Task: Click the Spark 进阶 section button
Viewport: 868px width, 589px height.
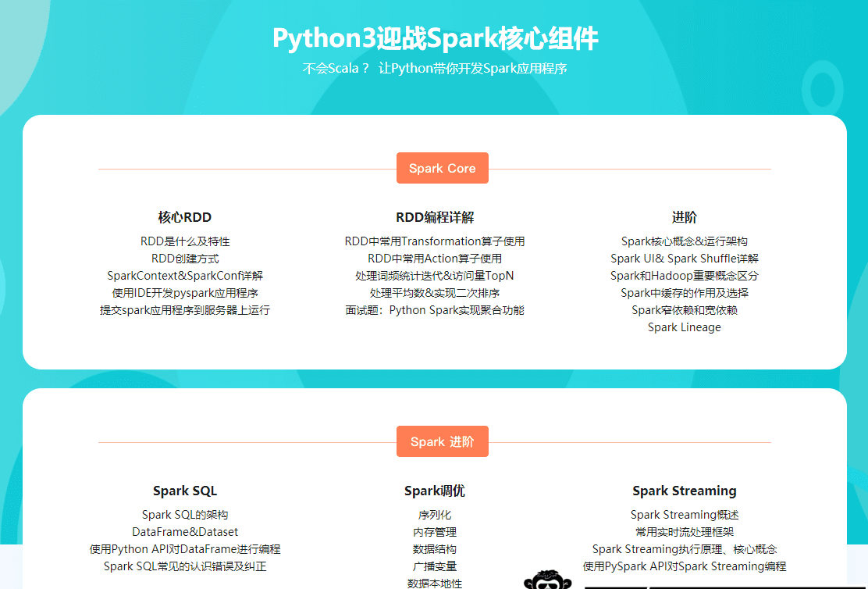Action: (442, 441)
